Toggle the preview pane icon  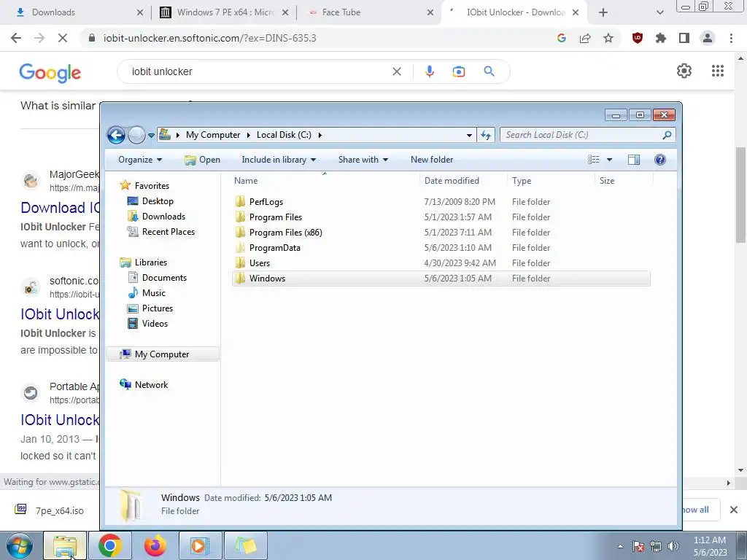point(634,160)
